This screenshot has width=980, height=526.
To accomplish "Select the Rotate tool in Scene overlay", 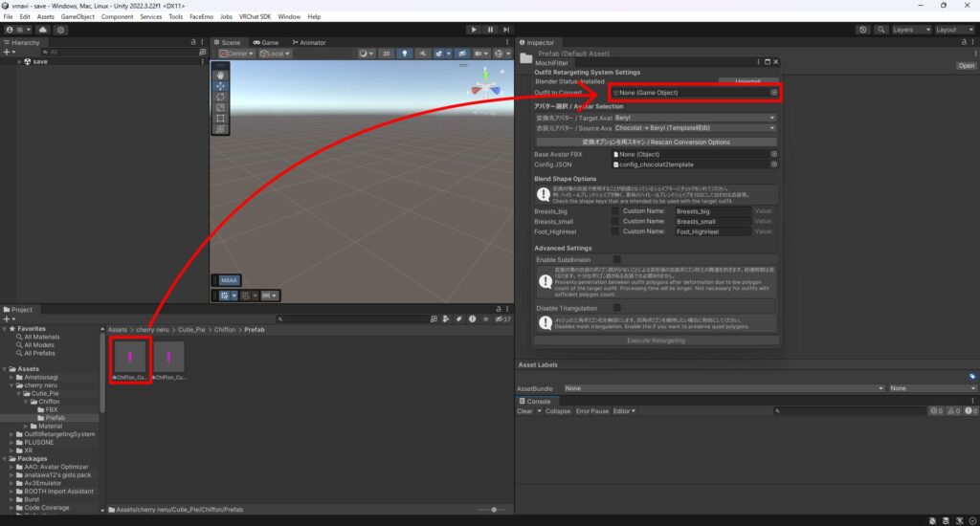I will click(x=220, y=97).
